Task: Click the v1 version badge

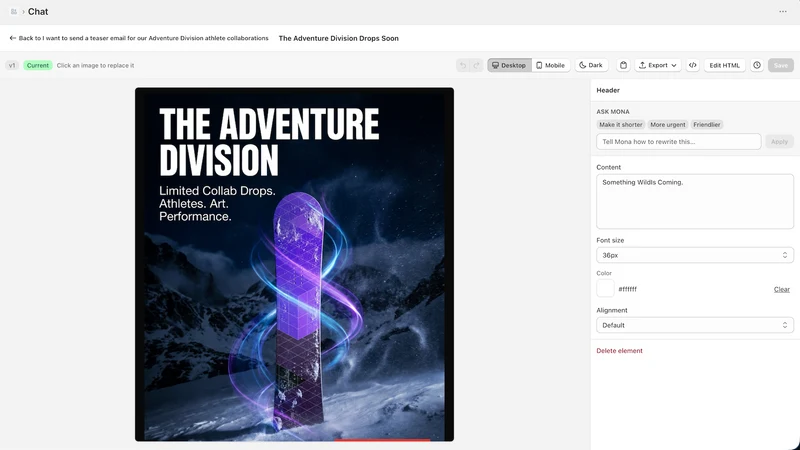Action: point(12,65)
